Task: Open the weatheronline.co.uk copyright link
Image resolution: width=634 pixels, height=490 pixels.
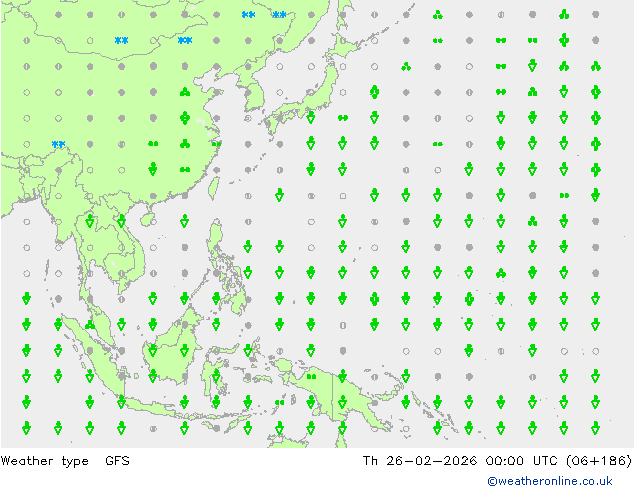Action: click(550, 481)
